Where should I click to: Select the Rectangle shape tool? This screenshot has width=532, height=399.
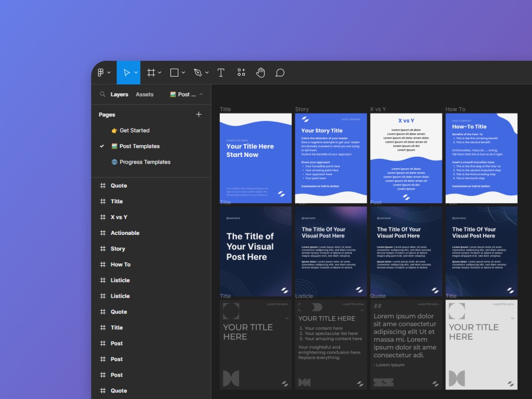174,72
